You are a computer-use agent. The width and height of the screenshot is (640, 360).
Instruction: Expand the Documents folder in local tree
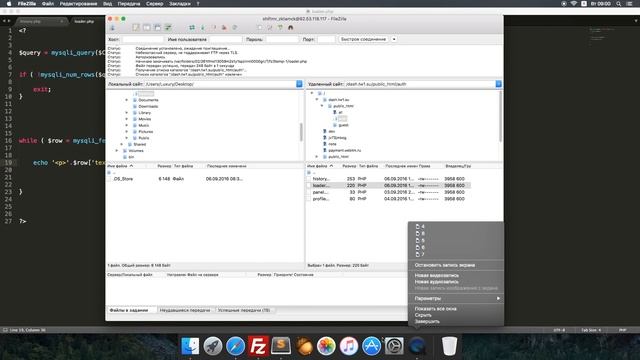point(127,100)
